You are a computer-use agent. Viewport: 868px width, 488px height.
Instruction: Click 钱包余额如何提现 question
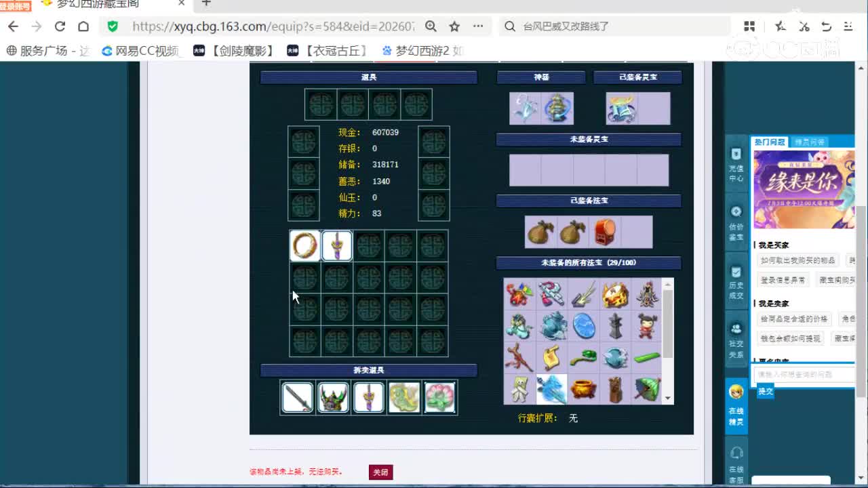791,338
